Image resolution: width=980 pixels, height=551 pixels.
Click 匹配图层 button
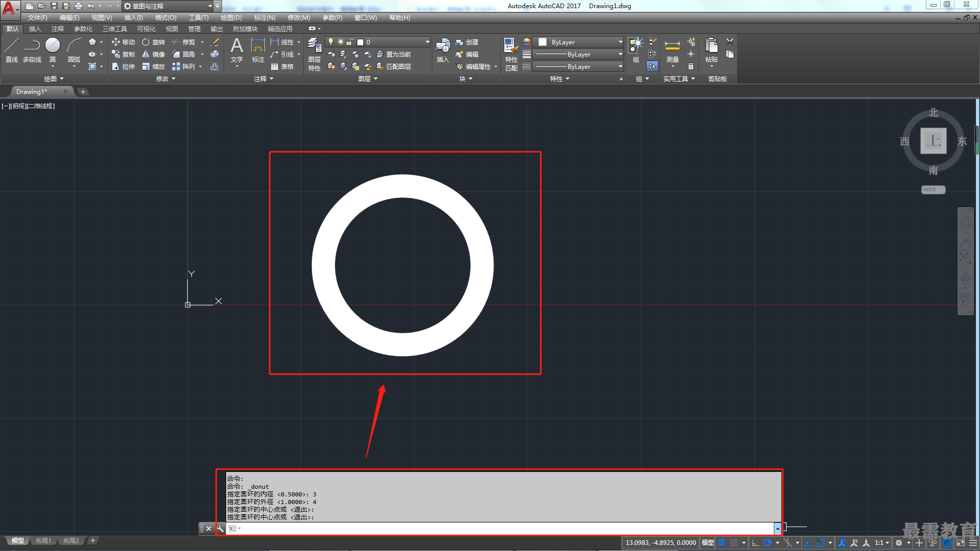pos(394,67)
